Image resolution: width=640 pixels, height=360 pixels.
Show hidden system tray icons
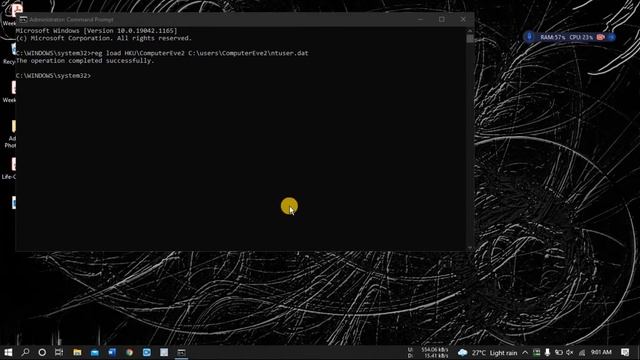525,353
